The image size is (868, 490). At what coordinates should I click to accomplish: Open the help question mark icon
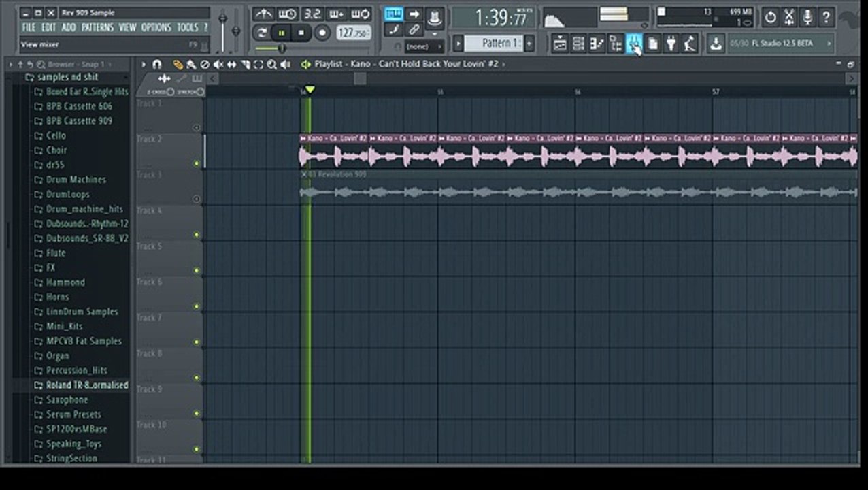826,17
